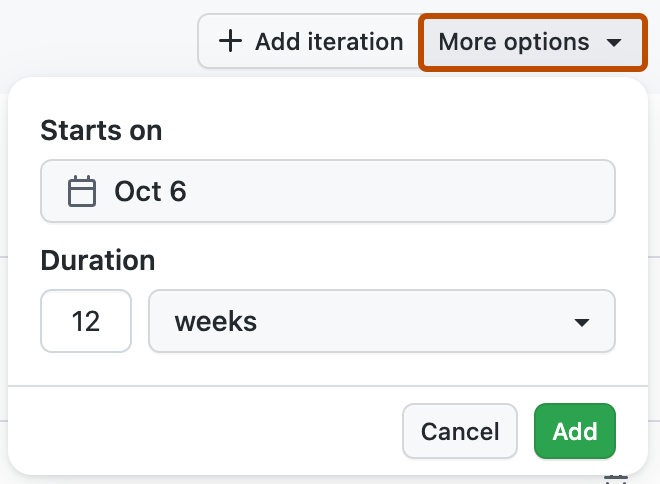
Task: Click the More options text label
Action: (x=514, y=42)
